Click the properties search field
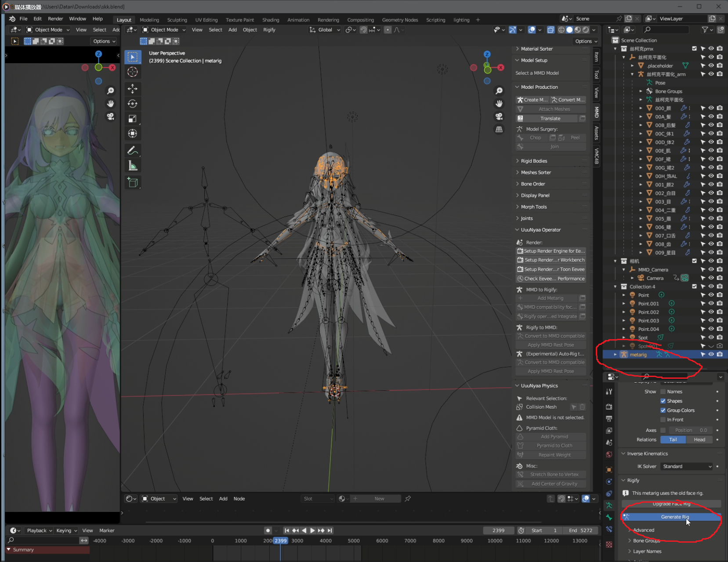Screen dimensions: 728x562 click(x=663, y=377)
